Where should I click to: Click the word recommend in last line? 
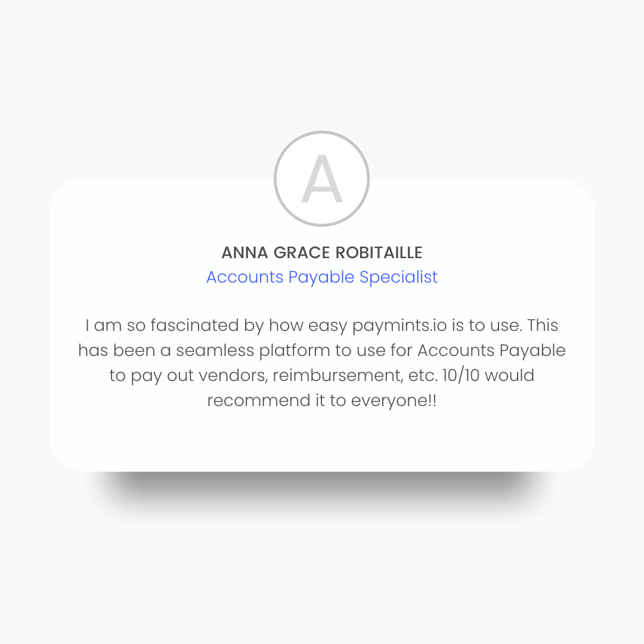pyautogui.click(x=258, y=401)
